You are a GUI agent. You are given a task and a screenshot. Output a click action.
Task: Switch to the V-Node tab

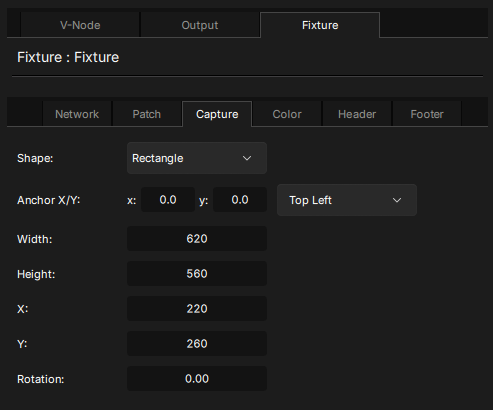click(80, 25)
